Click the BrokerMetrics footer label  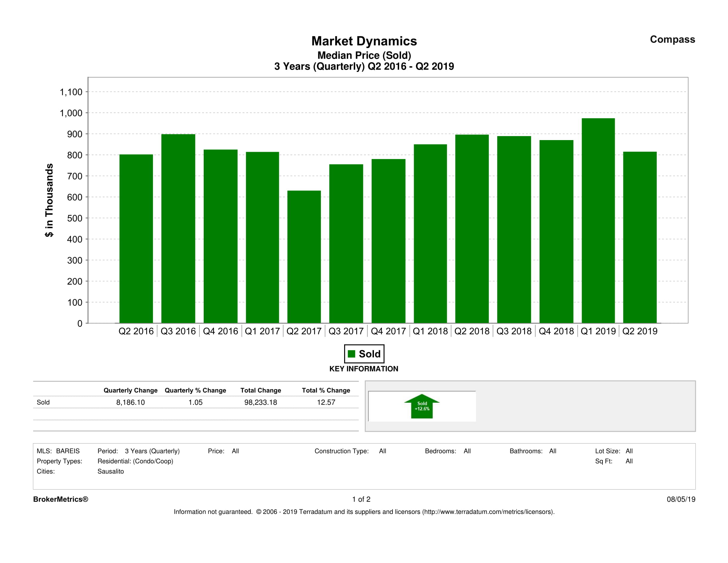(61, 499)
